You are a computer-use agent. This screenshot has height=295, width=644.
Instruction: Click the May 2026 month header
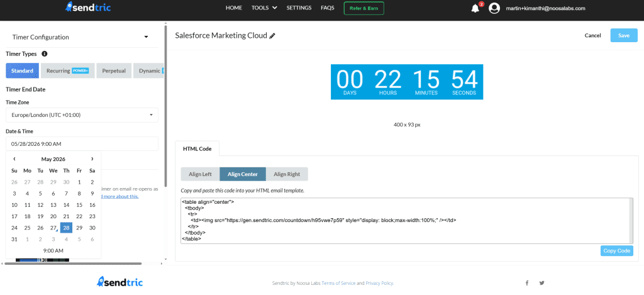(53, 159)
